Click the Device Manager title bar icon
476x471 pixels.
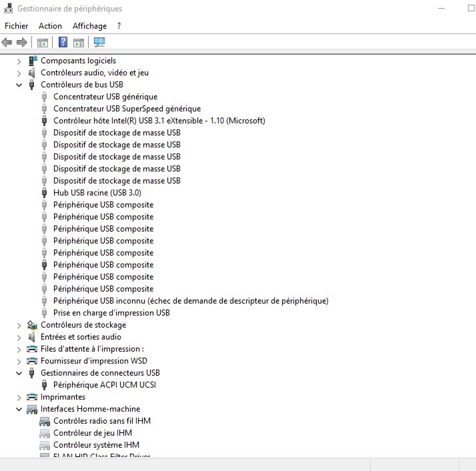tap(8, 9)
